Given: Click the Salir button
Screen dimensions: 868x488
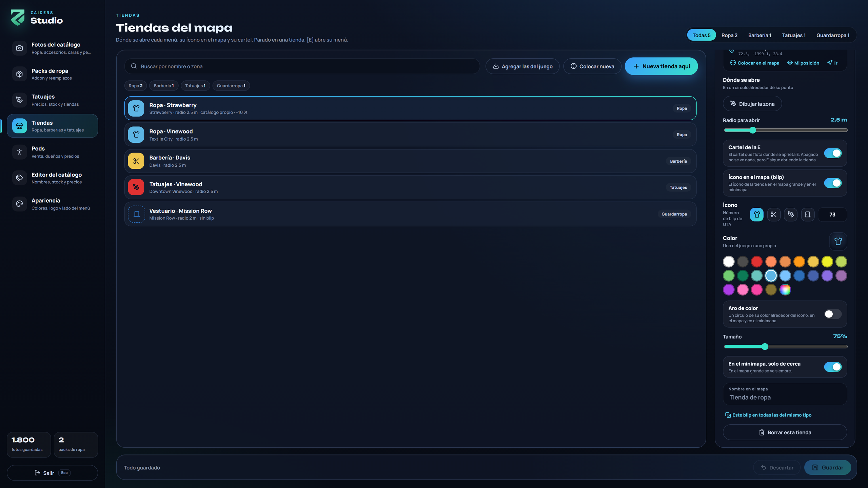Looking at the screenshot, I should (52, 473).
